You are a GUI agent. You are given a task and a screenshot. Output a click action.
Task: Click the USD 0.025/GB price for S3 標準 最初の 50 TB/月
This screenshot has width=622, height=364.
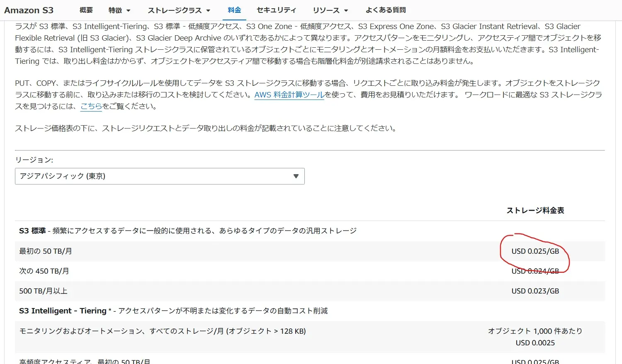[535, 251]
